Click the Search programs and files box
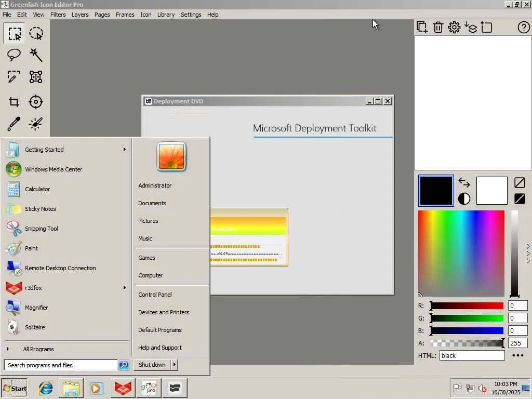 (61, 365)
